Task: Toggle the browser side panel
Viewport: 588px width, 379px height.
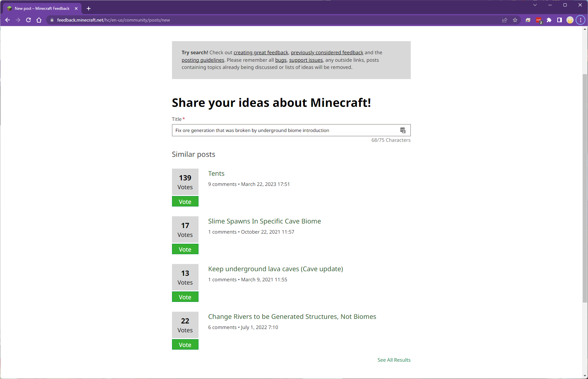Action: point(560,20)
